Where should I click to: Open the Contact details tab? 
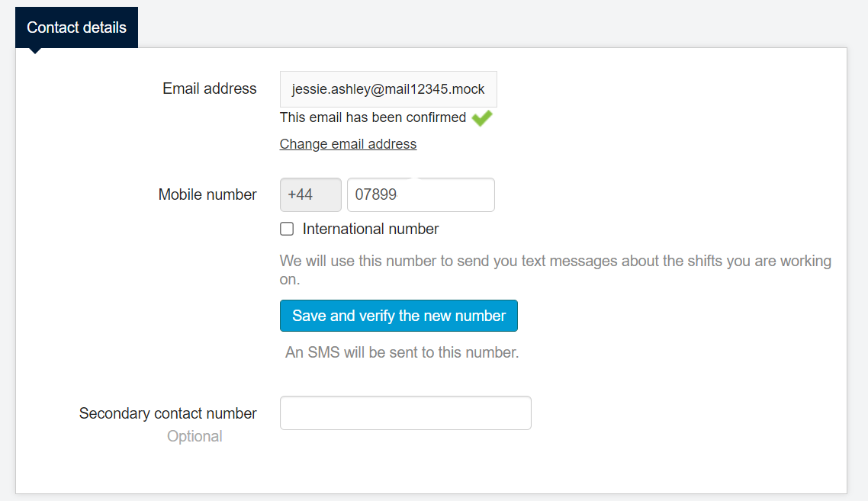tap(76, 27)
